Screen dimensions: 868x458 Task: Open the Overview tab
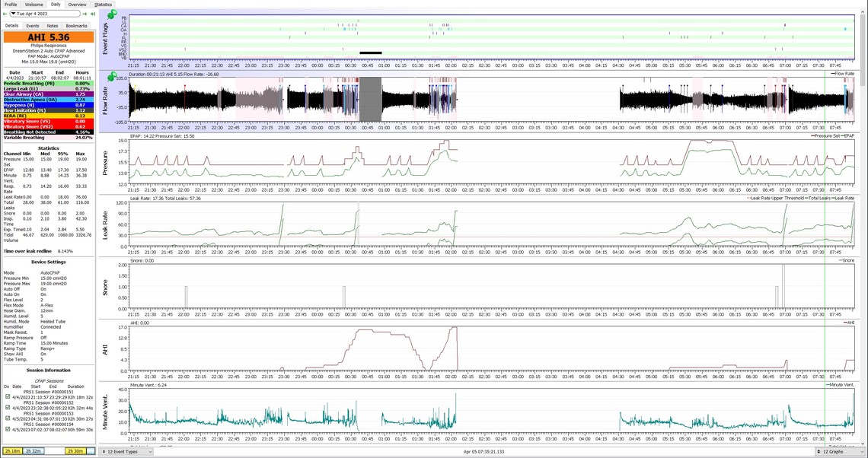click(x=78, y=4)
